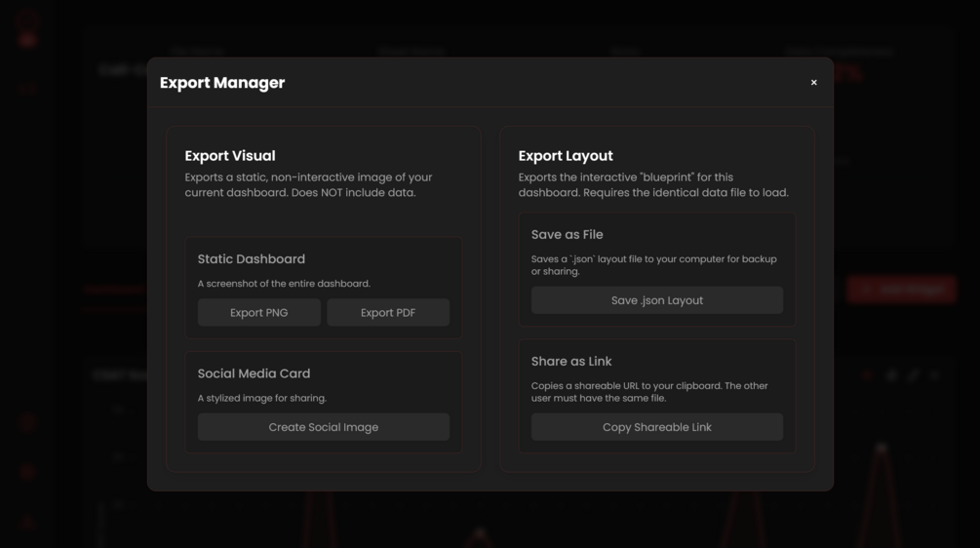
Task: Click the Export Manager title
Action: tap(222, 83)
